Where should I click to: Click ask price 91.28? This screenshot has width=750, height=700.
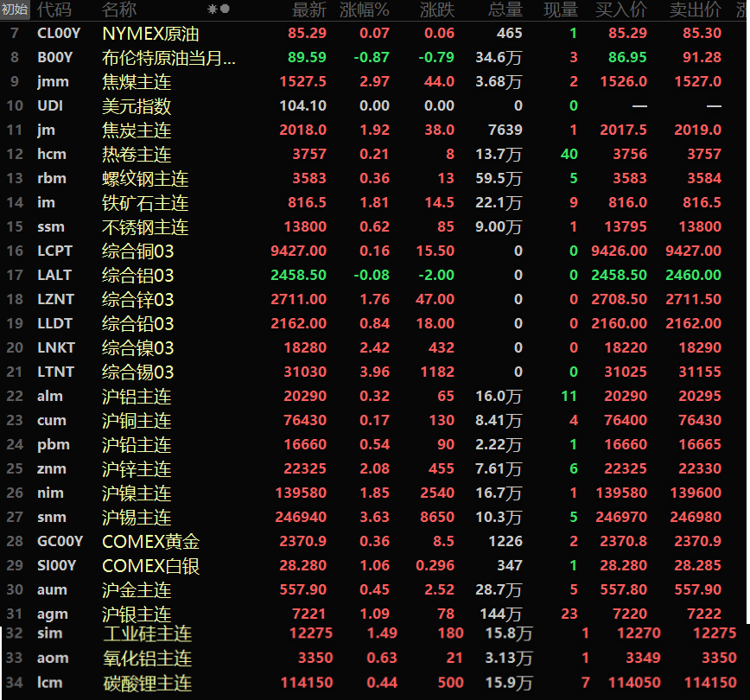[x=702, y=57]
